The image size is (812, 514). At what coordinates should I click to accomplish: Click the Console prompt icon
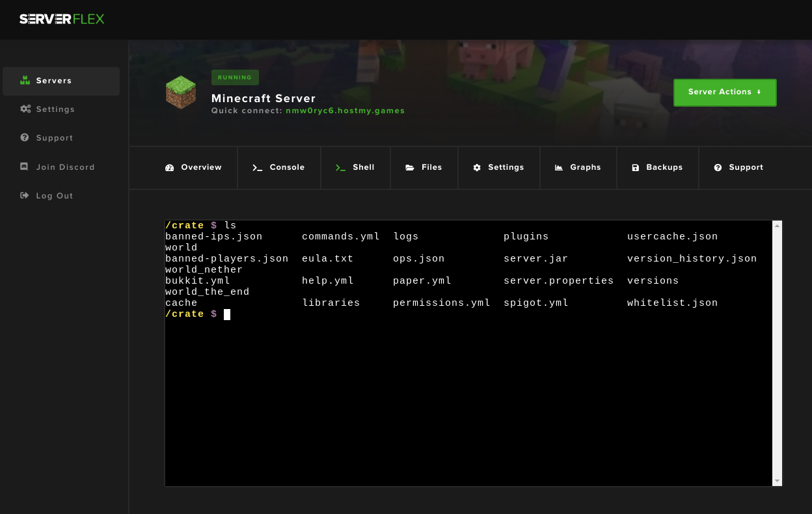[x=258, y=168]
